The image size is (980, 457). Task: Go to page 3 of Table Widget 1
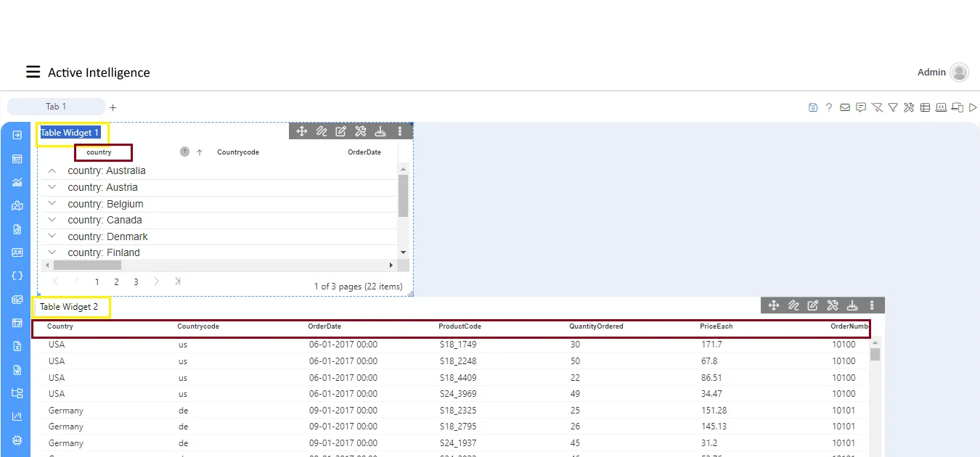point(136,281)
